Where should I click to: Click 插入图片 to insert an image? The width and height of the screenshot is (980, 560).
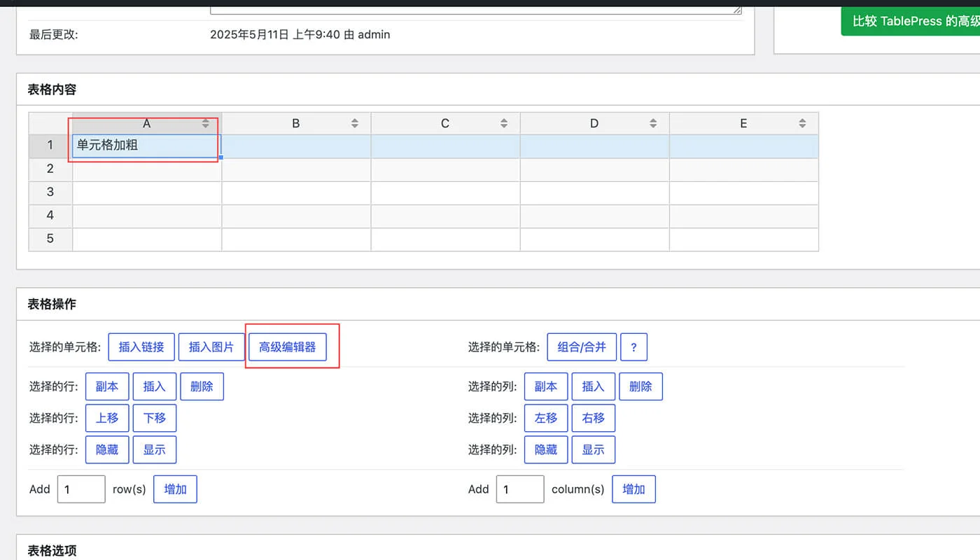click(211, 346)
